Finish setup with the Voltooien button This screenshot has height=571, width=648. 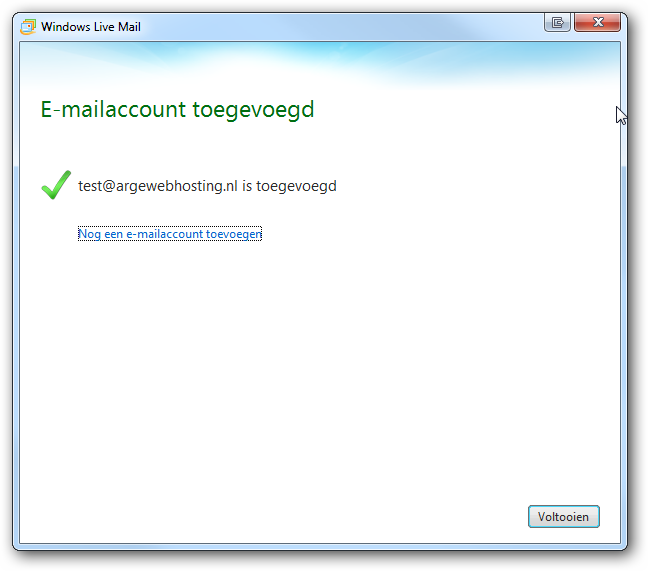(564, 516)
